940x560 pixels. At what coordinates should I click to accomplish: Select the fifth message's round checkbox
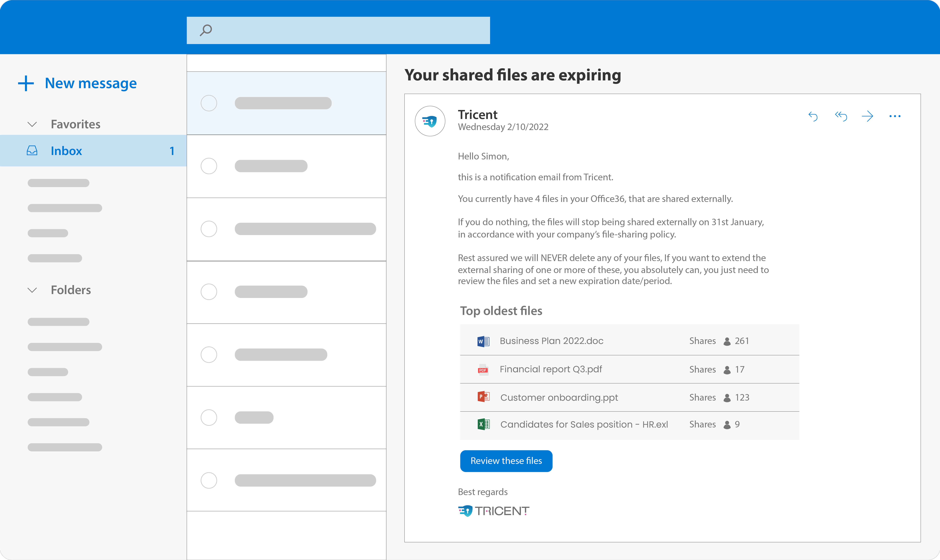pyautogui.click(x=209, y=355)
